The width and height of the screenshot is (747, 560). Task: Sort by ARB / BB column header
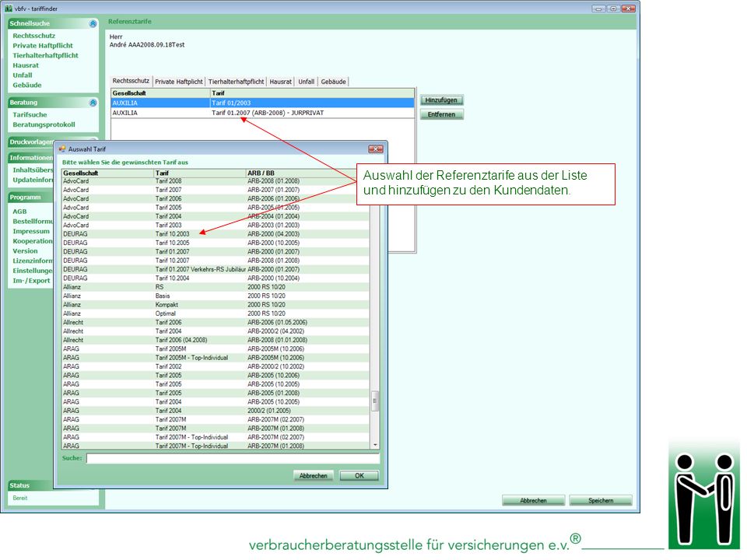pos(308,173)
